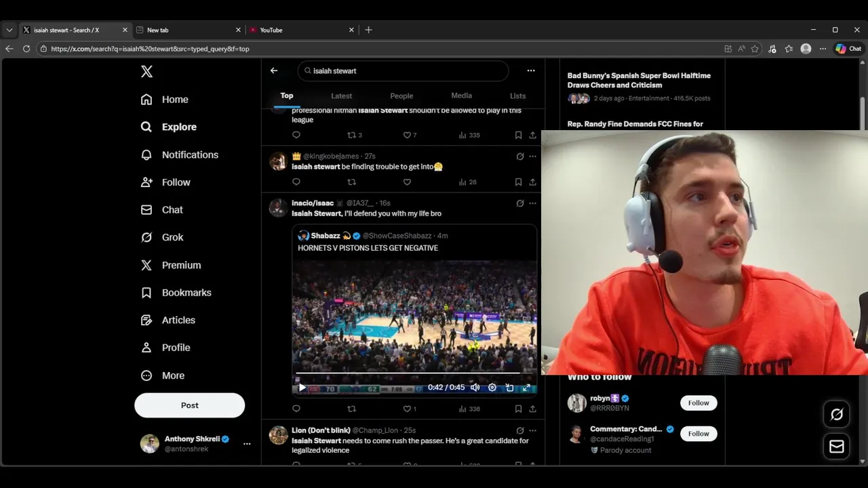Image resolution: width=868 pixels, height=488 pixels.
Task: Repost the inacio/isaac post
Action: tap(351, 409)
